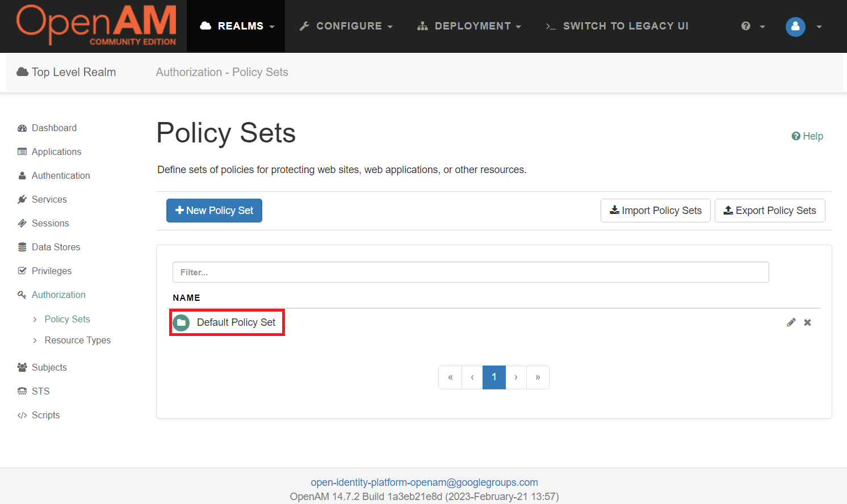Open the help question-mark dropdown in navbar
Viewport: 847px width, 504px height.
(x=753, y=26)
